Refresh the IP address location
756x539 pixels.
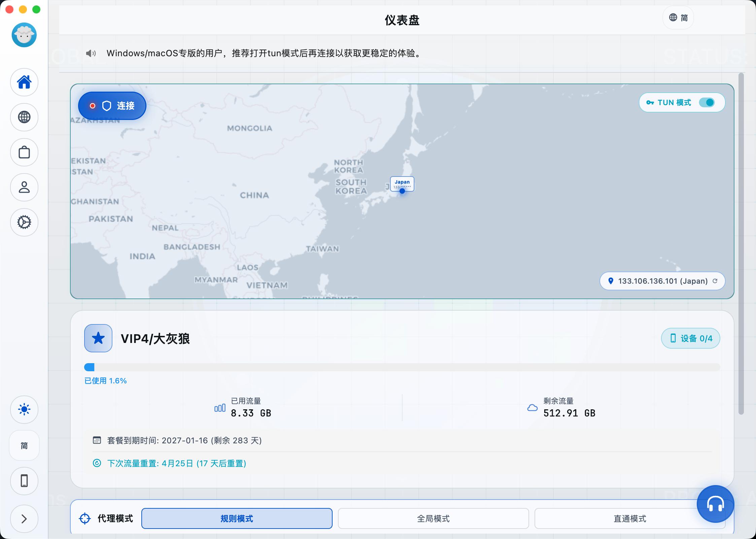pos(715,281)
